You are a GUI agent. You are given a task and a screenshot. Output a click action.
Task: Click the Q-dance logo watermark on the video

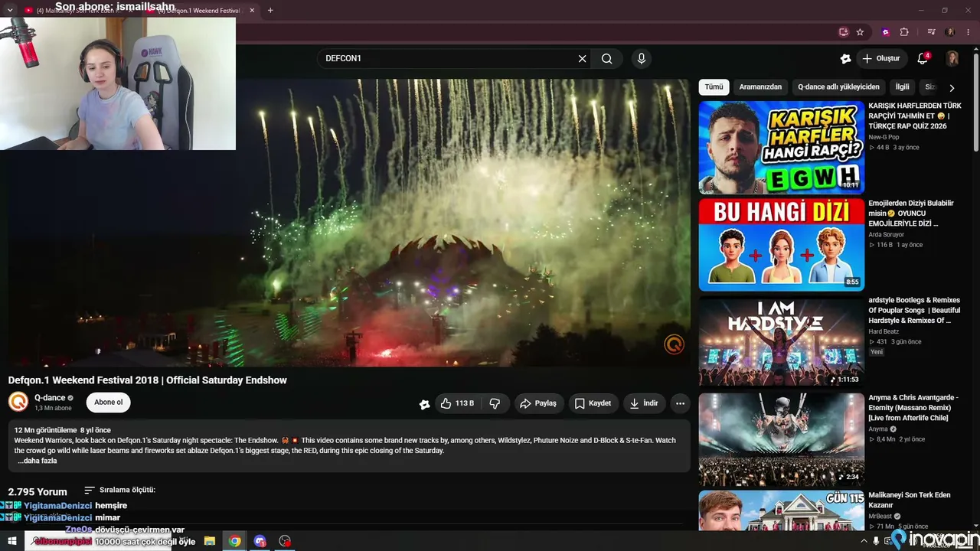coord(674,344)
